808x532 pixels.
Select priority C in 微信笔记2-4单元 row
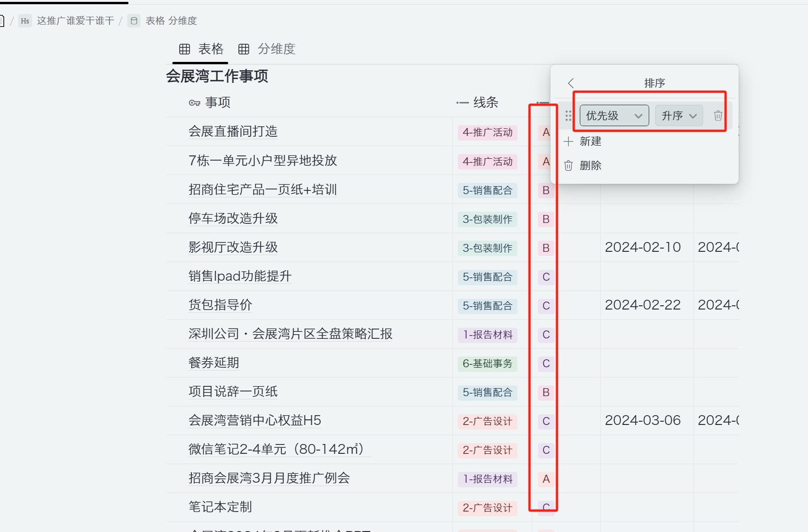pos(546,450)
